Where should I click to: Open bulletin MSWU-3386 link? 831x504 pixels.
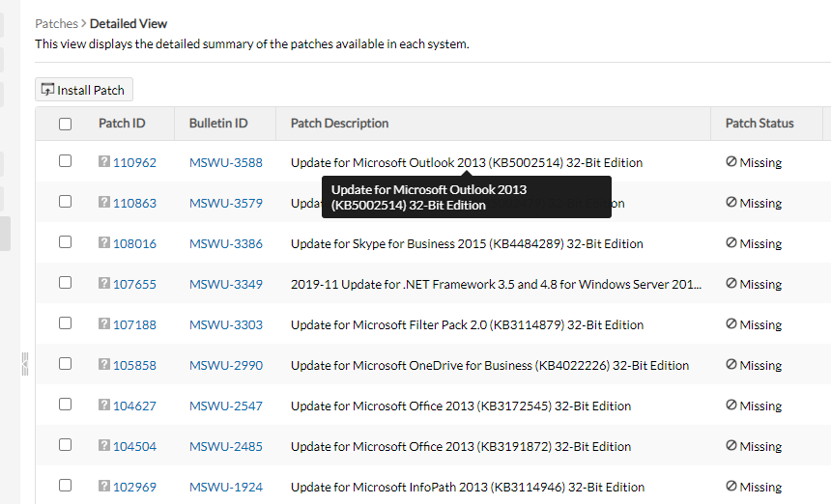point(226,243)
